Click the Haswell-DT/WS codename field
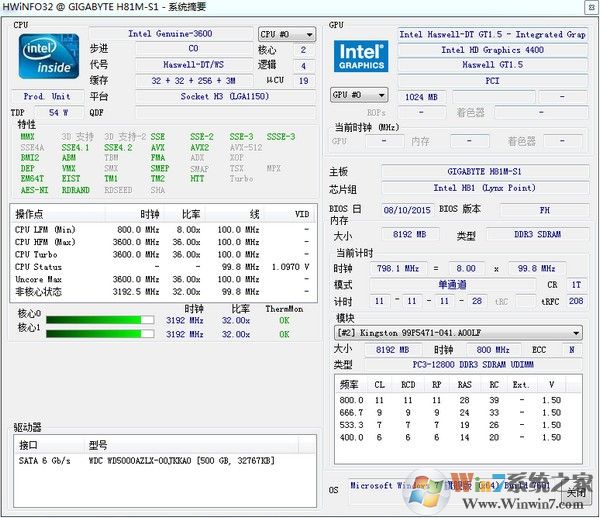This screenshot has height=518, width=600. coord(194,65)
